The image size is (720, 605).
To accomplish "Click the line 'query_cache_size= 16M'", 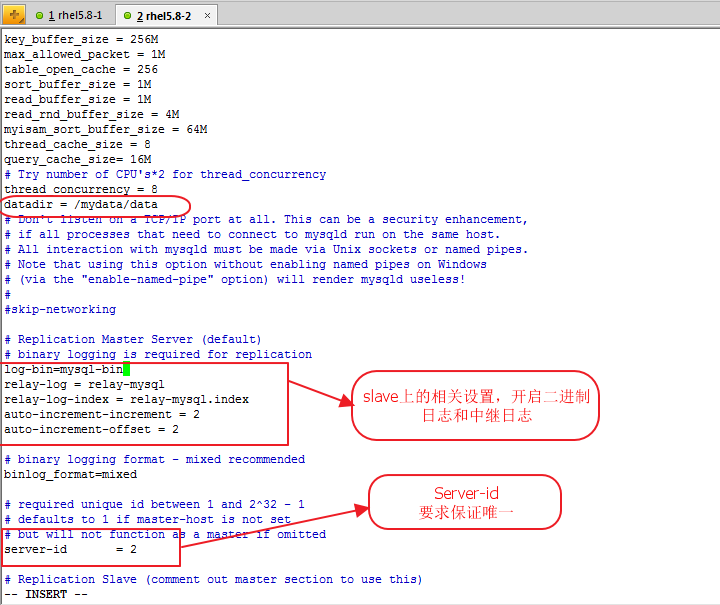I will click(78, 160).
